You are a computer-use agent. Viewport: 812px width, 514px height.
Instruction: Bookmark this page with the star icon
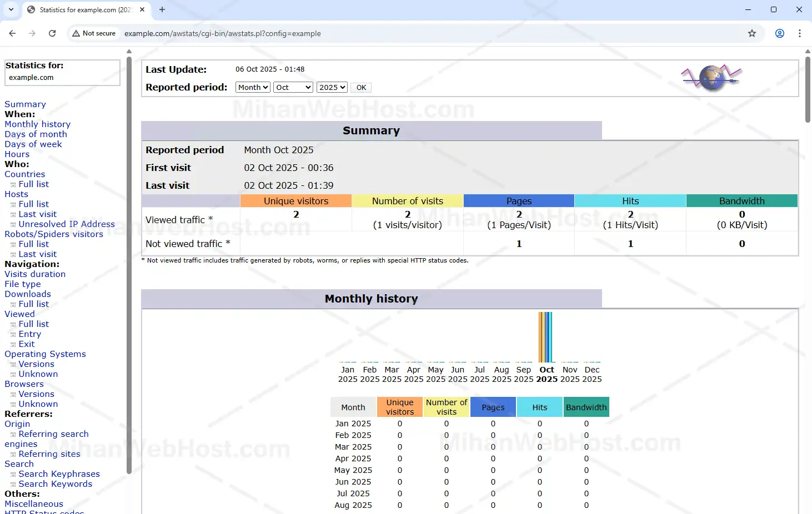click(x=751, y=33)
